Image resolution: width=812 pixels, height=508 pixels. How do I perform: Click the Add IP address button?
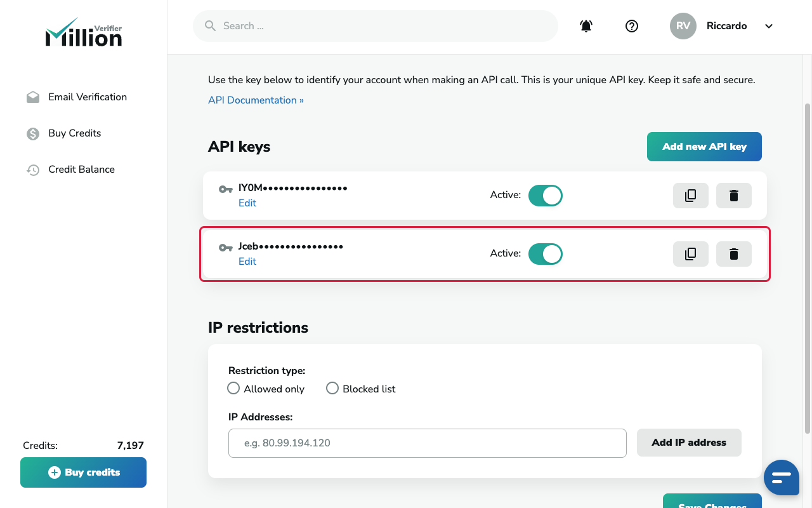point(689,443)
